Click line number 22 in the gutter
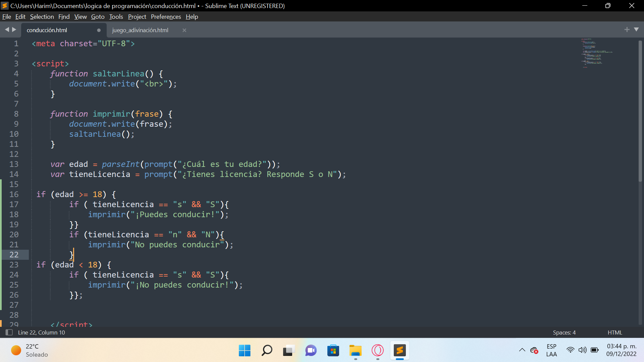This screenshot has height=362, width=644. click(14, 255)
